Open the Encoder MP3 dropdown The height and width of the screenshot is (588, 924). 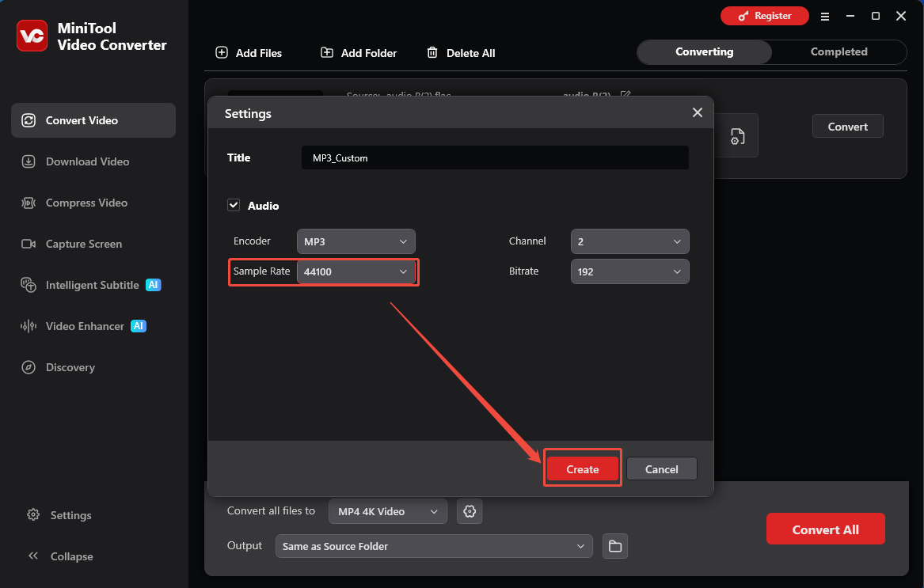tap(356, 241)
